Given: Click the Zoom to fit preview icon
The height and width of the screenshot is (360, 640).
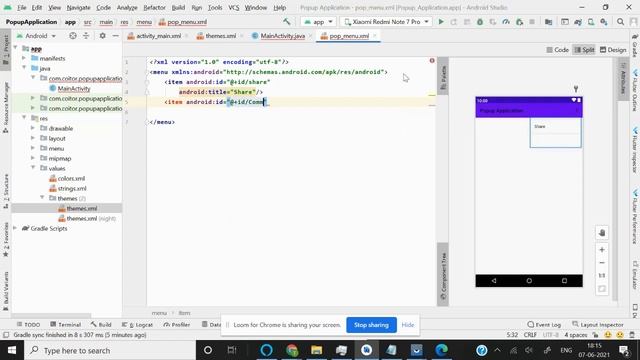Looking at the screenshot, I should (x=602, y=289).
